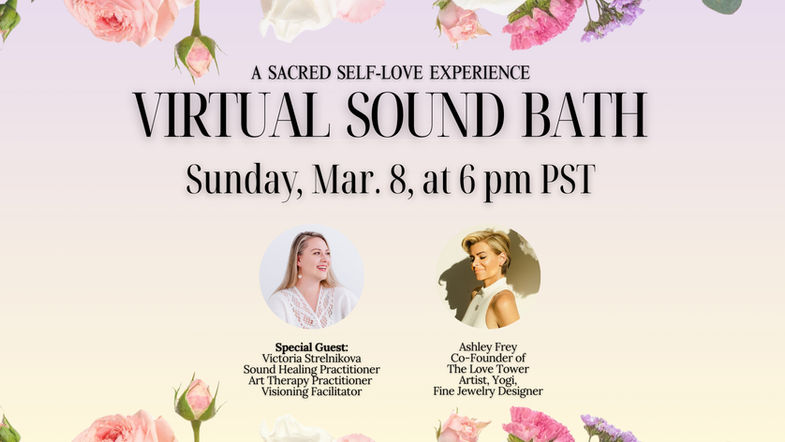Click 'Fine Jewelry Designer' text
The width and height of the screenshot is (785, 442).
pos(488,391)
